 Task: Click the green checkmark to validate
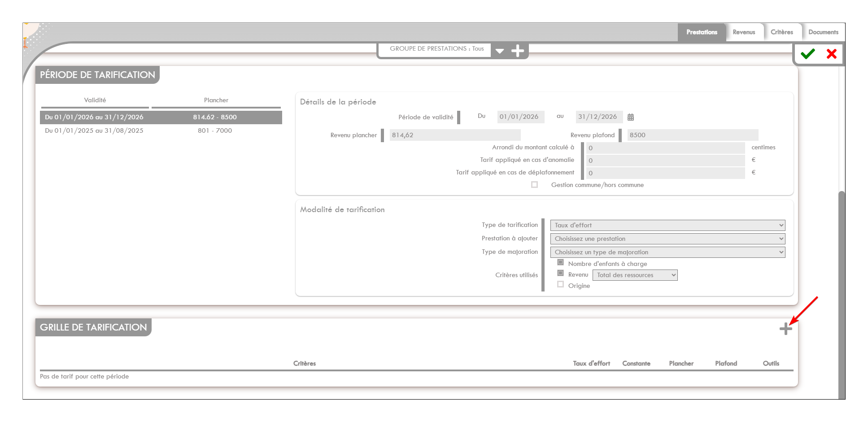point(807,54)
